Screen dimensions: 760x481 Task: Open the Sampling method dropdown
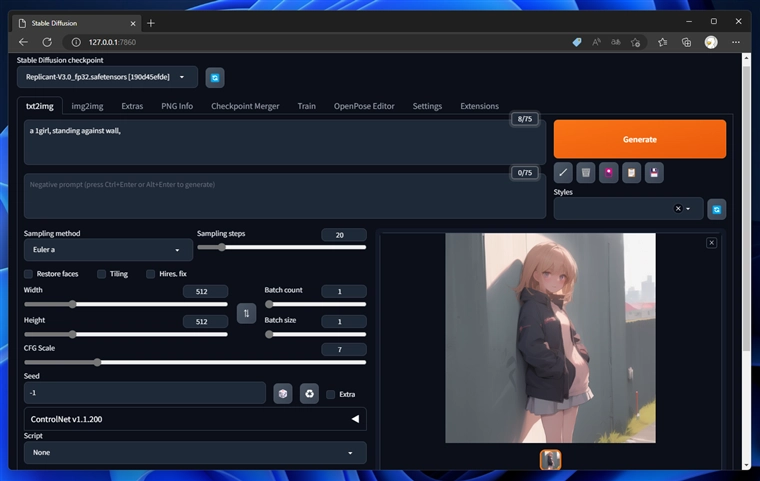click(108, 250)
